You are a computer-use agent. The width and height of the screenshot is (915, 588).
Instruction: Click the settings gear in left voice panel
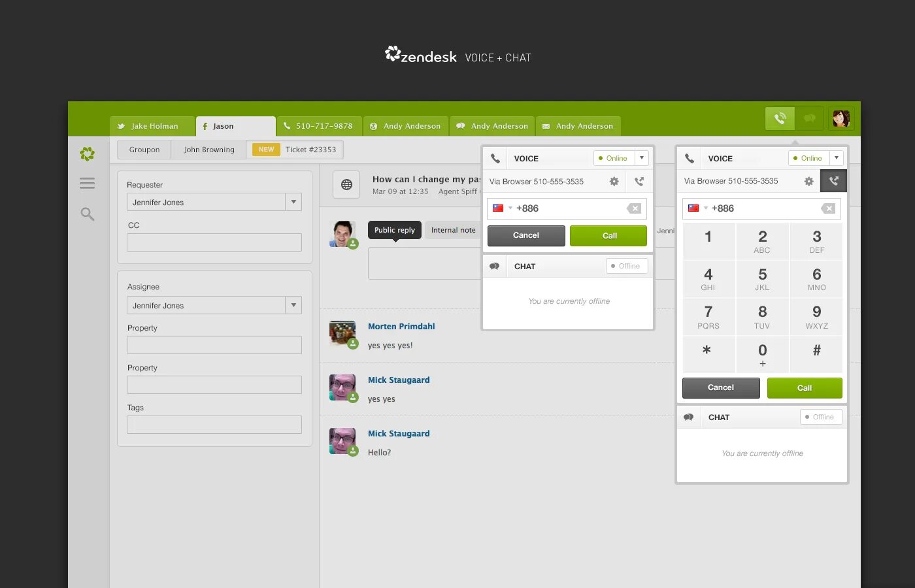614,182
